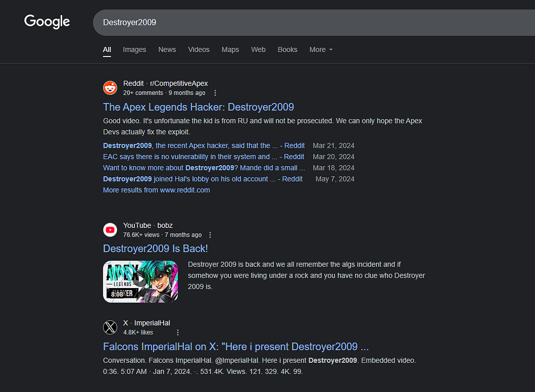Viewport: 535px width, 392px height.
Task: Open The Apex Legends Hacker: Destroyer2009 result
Action: click(x=199, y=107)
